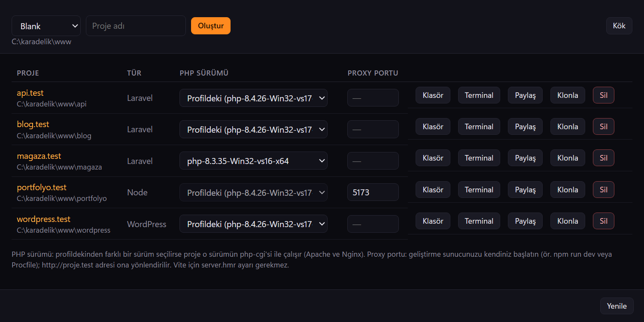Screen dimensions: 644x322
Task: Open the wordpress.test project link
Action: (x=43, y=219)
